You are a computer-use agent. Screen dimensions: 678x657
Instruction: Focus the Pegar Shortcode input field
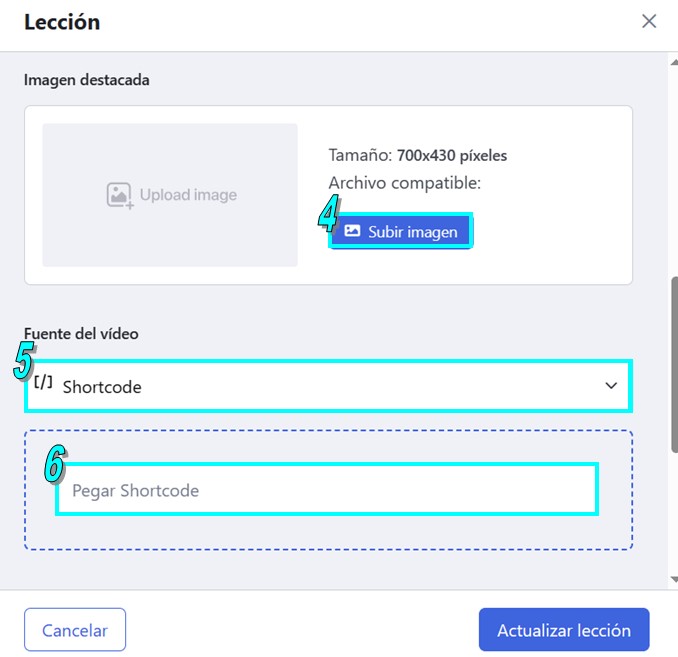[x=327, y=489]
